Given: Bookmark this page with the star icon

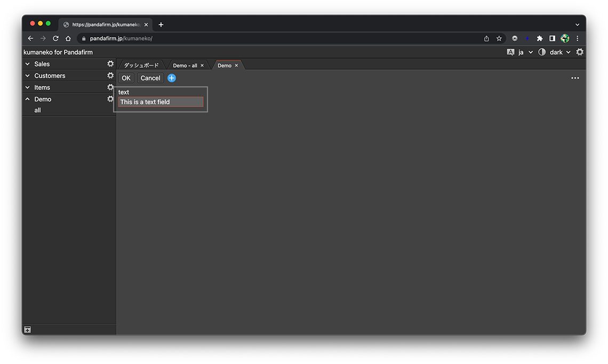Looking at the screenshot, I should coord(499,38).
